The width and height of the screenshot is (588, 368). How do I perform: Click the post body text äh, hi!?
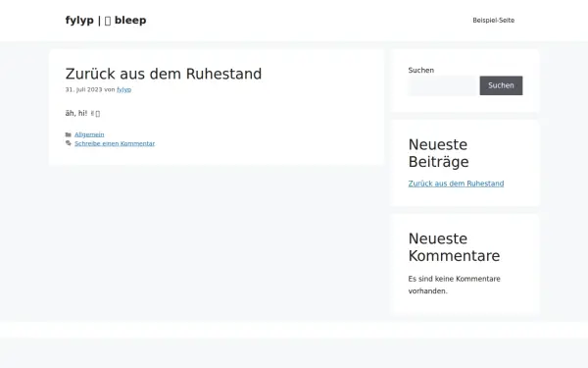point(76,113)
